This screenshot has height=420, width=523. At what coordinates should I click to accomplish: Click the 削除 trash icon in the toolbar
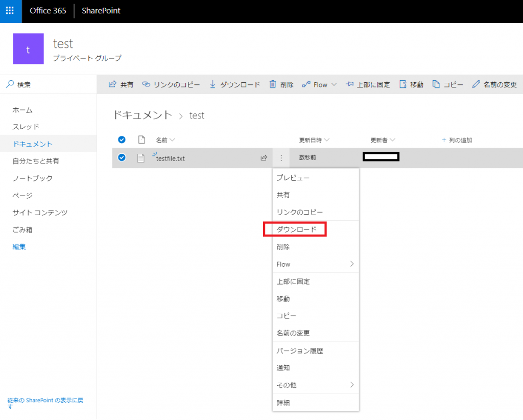pos(273,84)
